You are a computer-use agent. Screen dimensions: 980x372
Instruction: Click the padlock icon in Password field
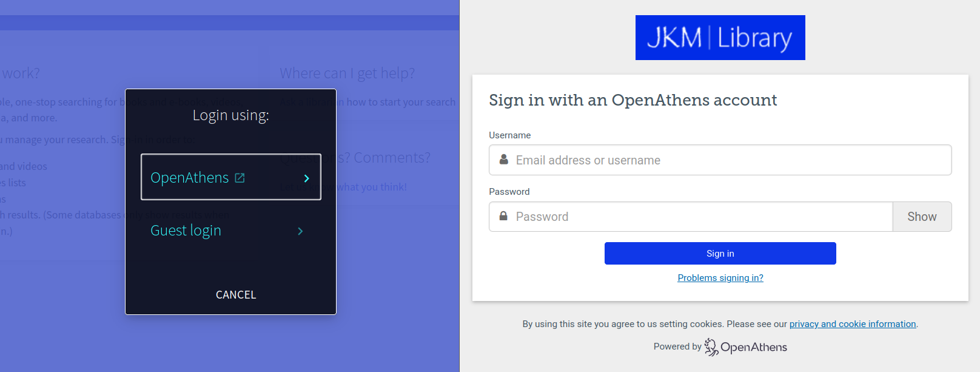pyautogui.click(x=503, y=216)
